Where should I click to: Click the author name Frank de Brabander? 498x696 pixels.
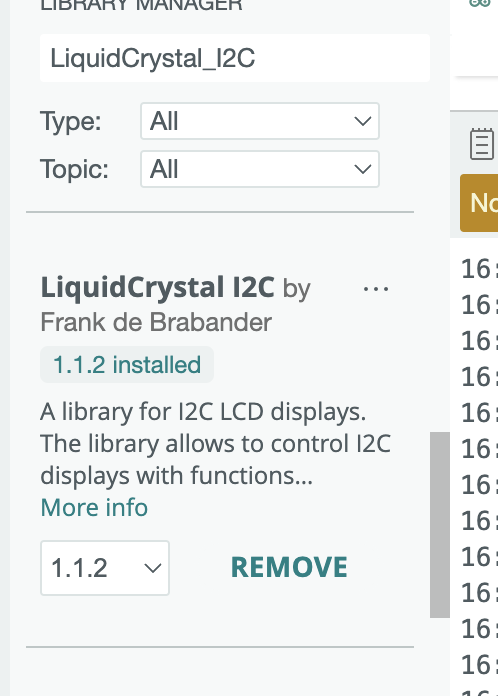(156, 322)
